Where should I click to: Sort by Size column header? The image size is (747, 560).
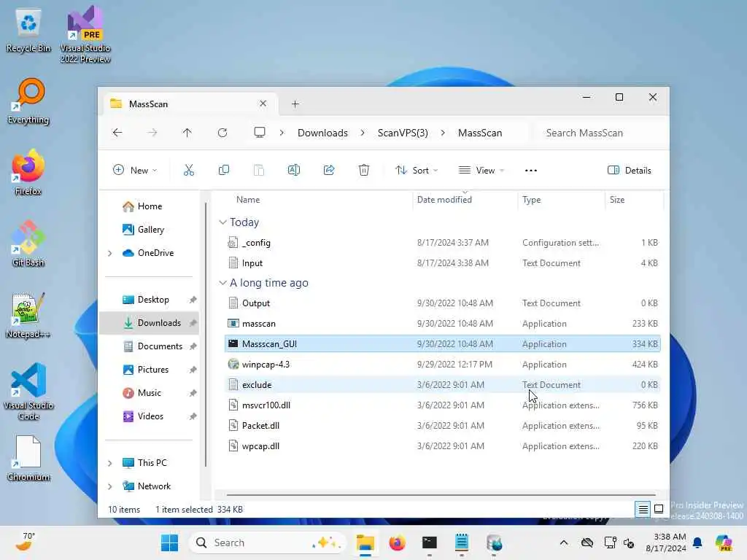pos(617,200)
